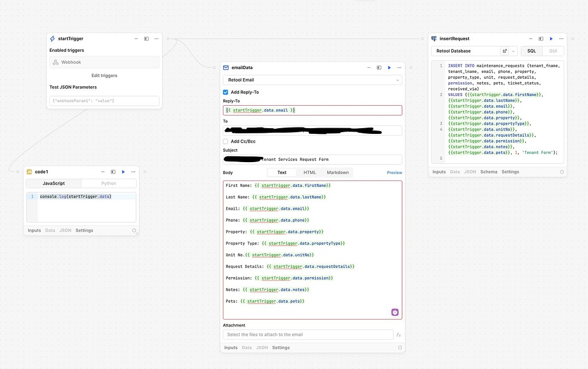Open the external link icon beside Retool Database
Image resolution: width=588 pixels, height=369 pixels.
(505, 51)
